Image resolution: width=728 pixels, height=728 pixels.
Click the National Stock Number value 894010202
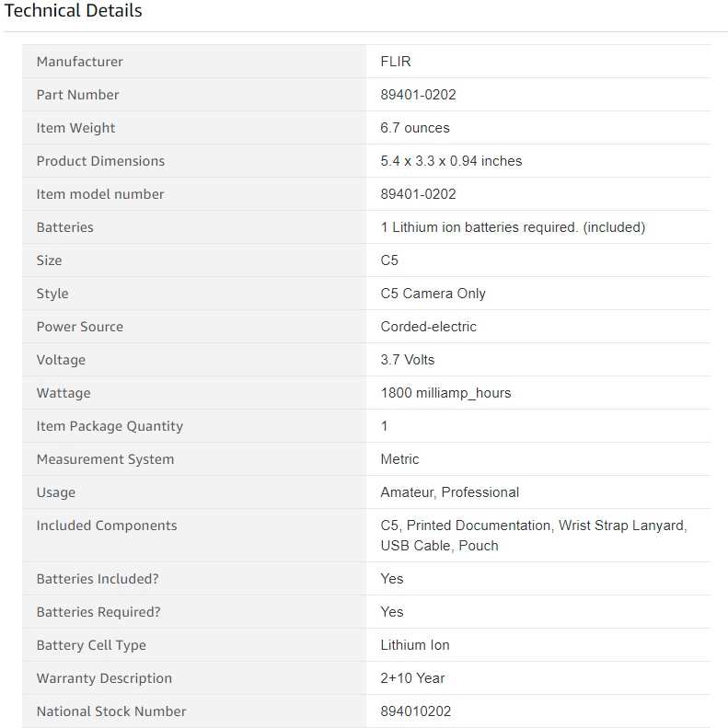pos(416,711)
